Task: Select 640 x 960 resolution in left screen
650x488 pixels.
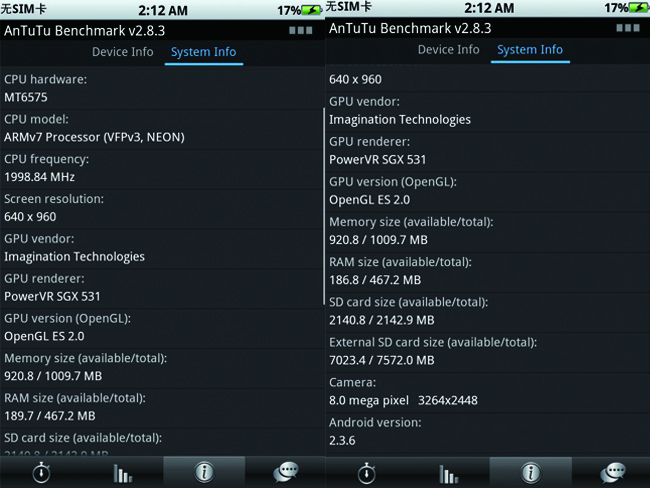Action: pyautogui.click(x=30, y=217)
